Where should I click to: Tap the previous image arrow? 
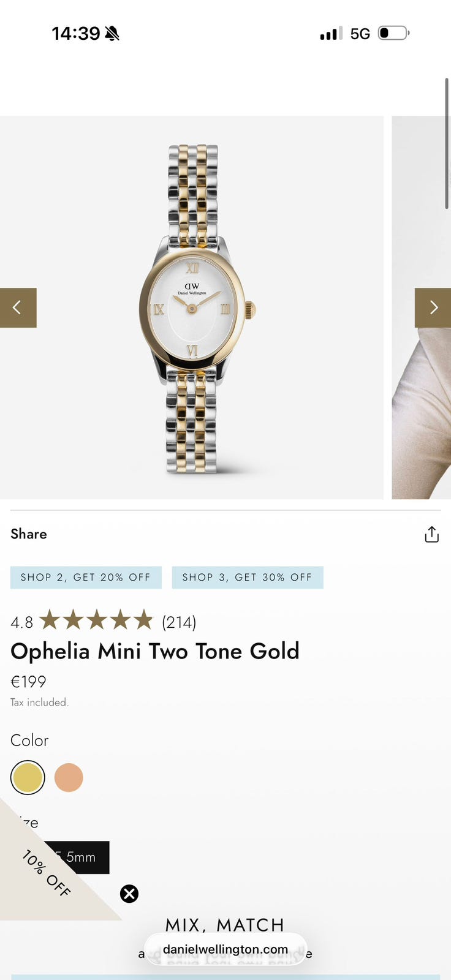point(18,307)
